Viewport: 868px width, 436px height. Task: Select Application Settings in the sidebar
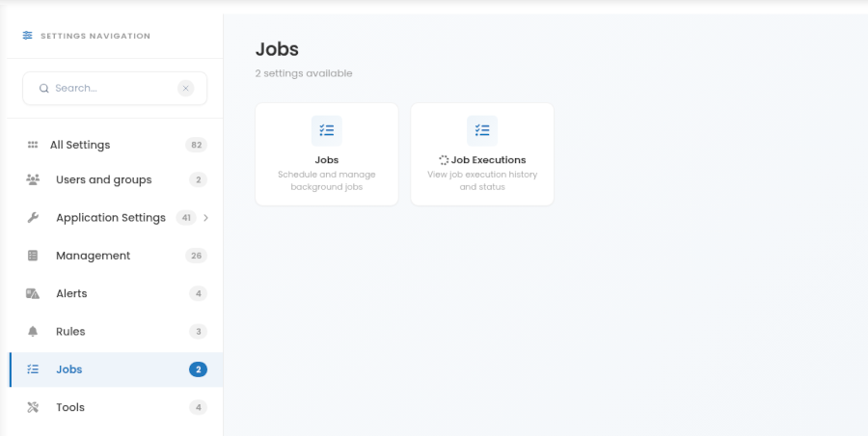[115, 218]
